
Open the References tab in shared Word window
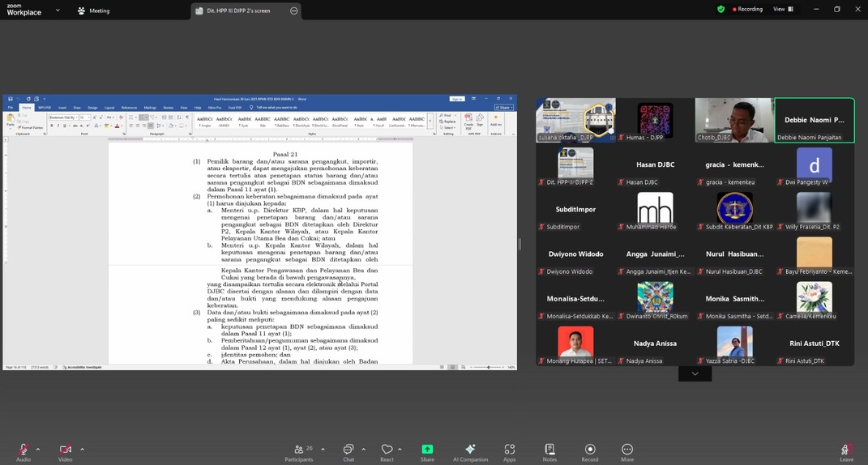[x=129, y=108]
